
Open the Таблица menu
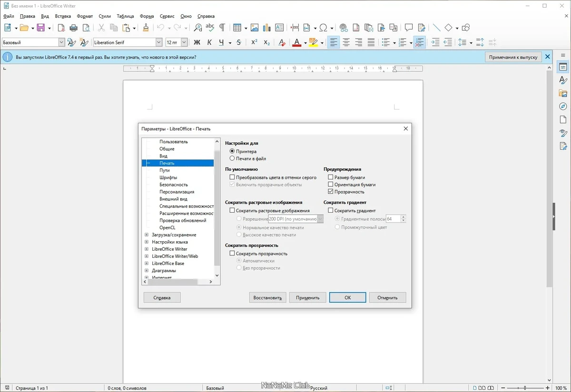coord(125,16)
